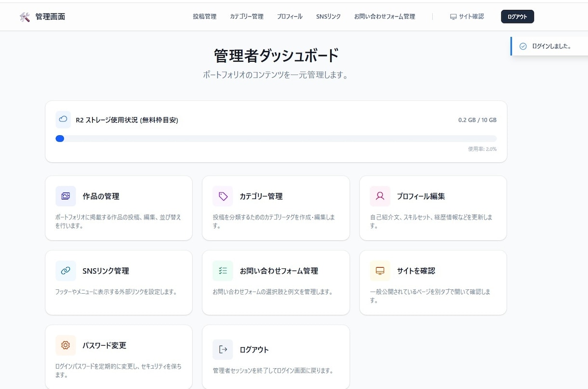This screenshot has height=389, width=588.
Task: Open 投稿管理 in the top navigation
Action: click(x=204, y=17)
